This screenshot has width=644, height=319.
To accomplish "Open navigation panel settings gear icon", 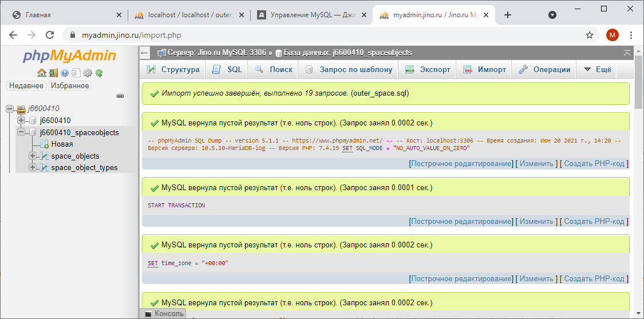I will pos(88,73).
